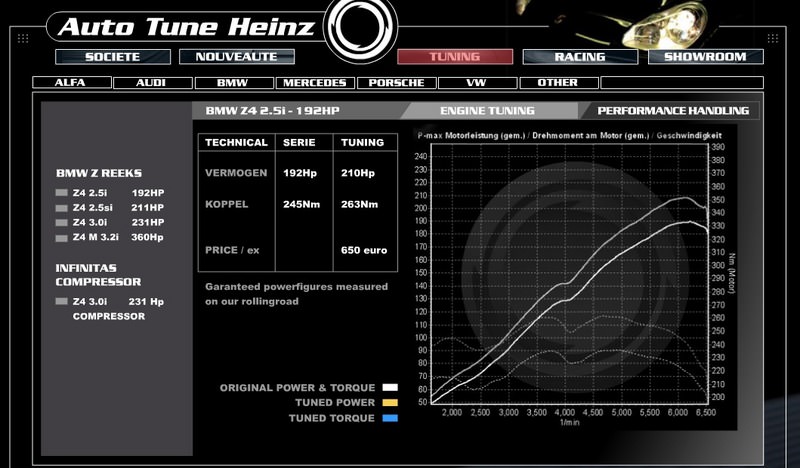Click the 245Nm serie torque value

pos(302,205)
